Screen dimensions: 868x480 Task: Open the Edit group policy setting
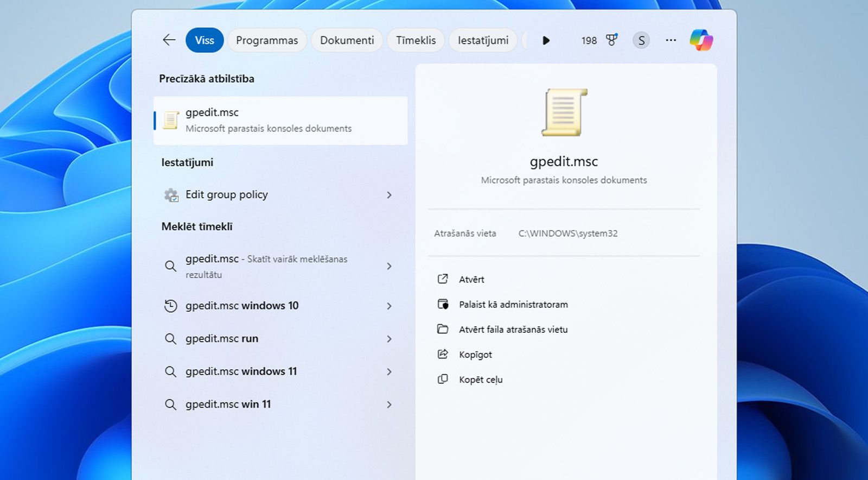[280, 194]
